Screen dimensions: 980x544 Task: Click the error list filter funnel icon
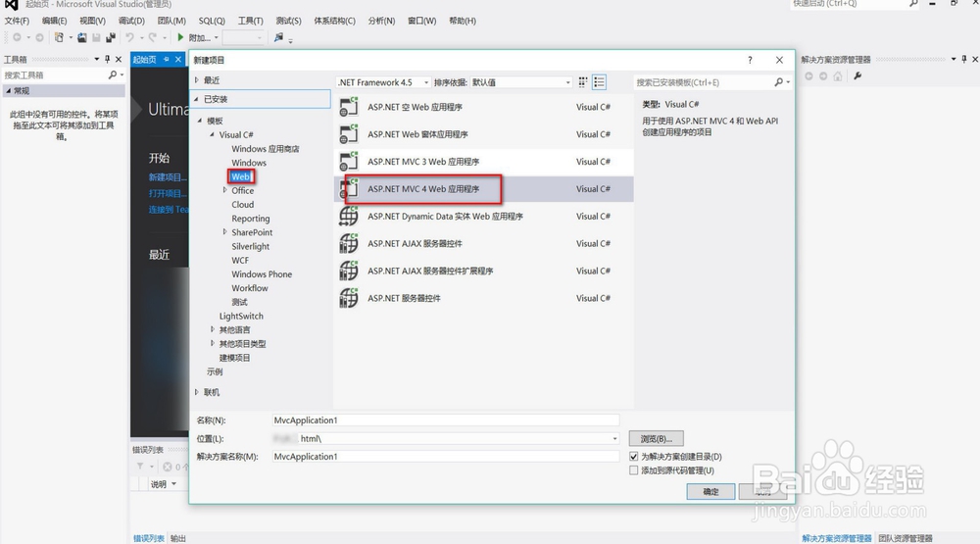click(x=140, y=467)
